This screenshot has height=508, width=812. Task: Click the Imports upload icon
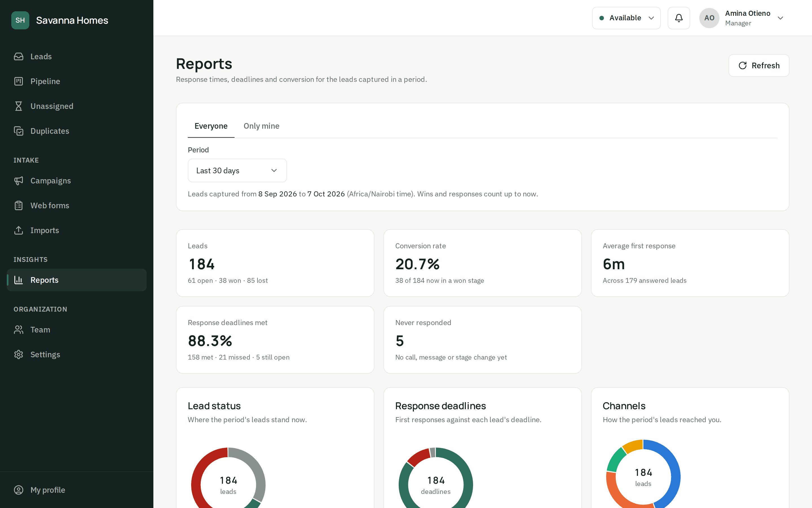18,231
